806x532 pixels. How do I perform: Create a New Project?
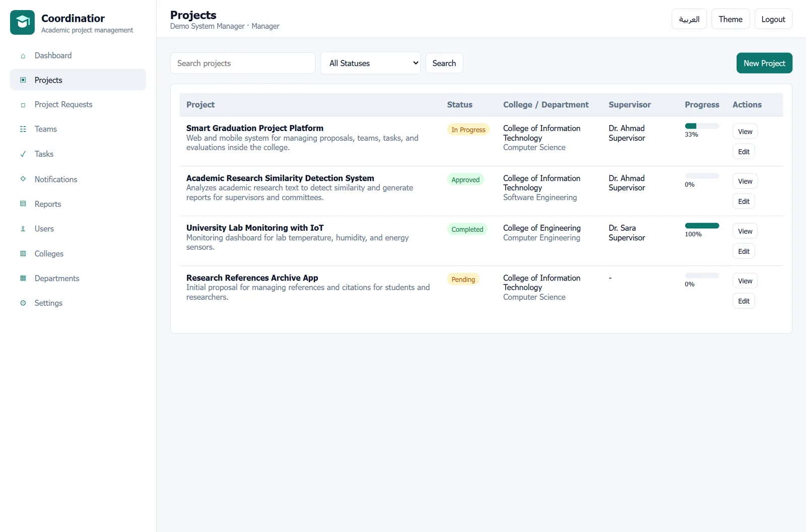tap(764, 63)
